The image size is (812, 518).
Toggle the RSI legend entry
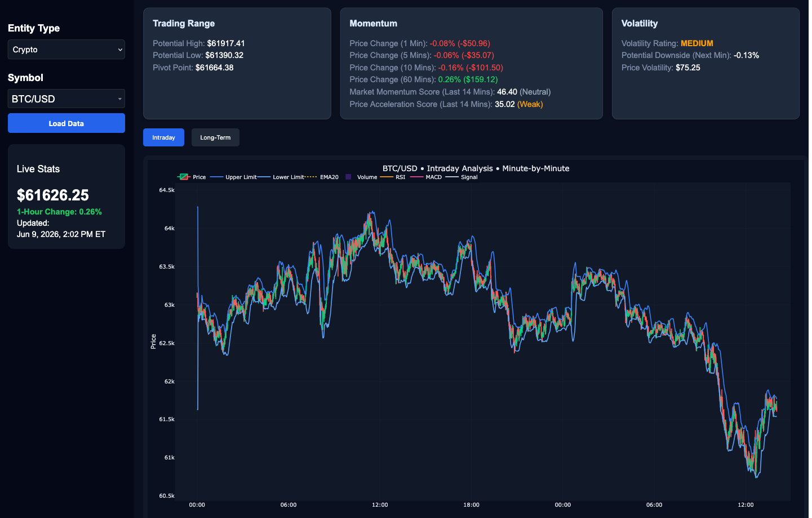pos(393,177)
